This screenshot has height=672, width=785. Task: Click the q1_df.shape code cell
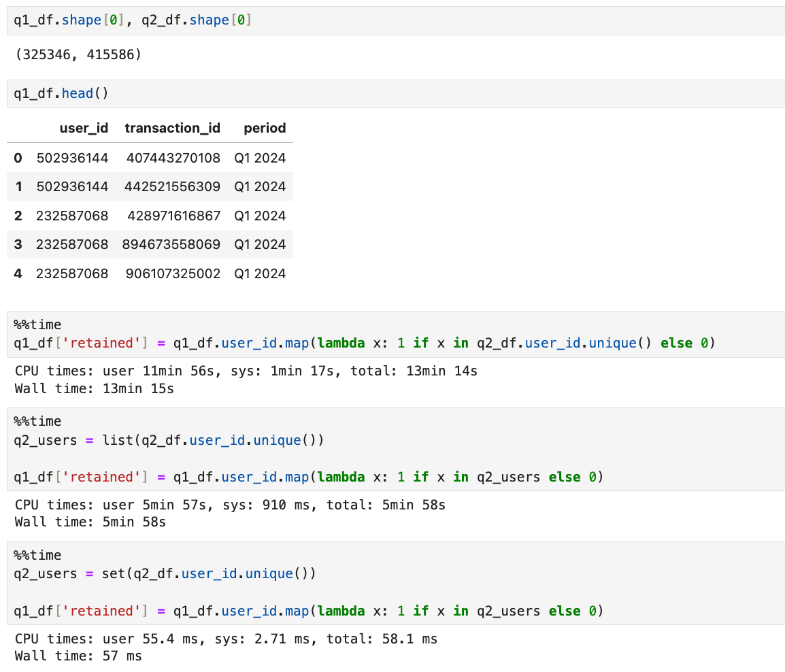click(133, 20)
